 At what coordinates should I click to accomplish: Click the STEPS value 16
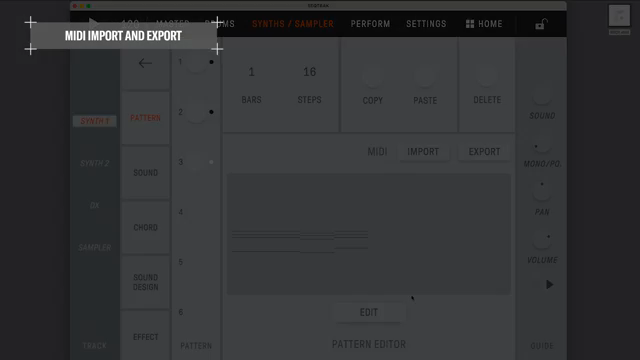309,72
